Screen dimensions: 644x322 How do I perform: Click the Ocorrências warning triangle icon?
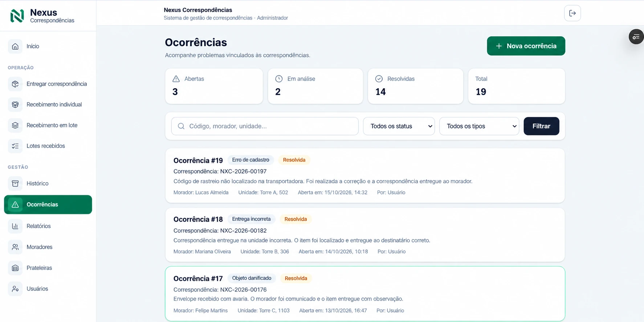click(x=15, y=205)
